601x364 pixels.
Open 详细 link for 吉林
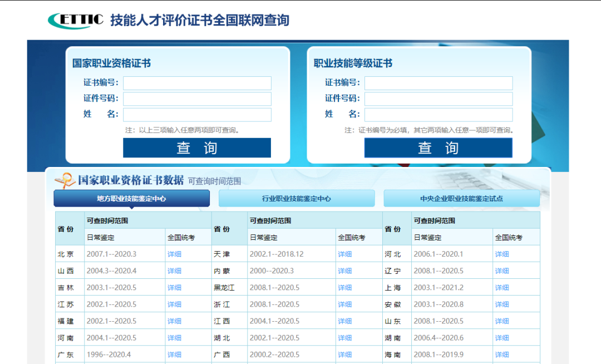tap(174, 288)
